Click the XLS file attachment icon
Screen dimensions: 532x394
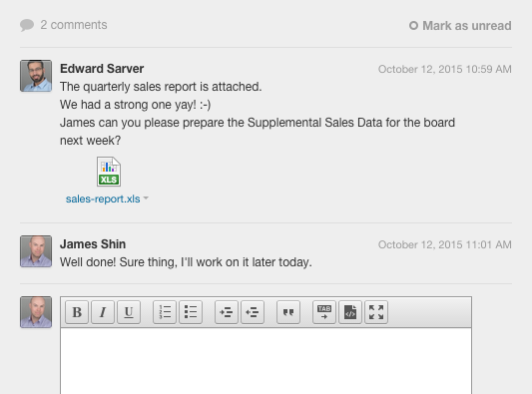109,172
